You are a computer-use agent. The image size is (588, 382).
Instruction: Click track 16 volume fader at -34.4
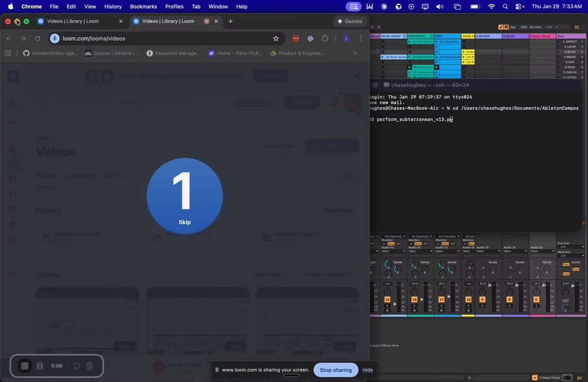pyautogui.click(x=422, y=299)
